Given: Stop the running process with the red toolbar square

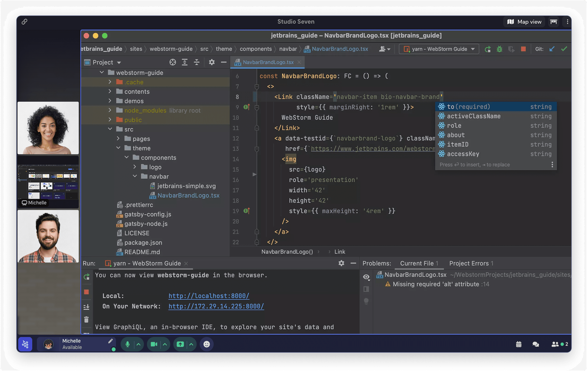Looking at the screenshot, I should (523, 49).
